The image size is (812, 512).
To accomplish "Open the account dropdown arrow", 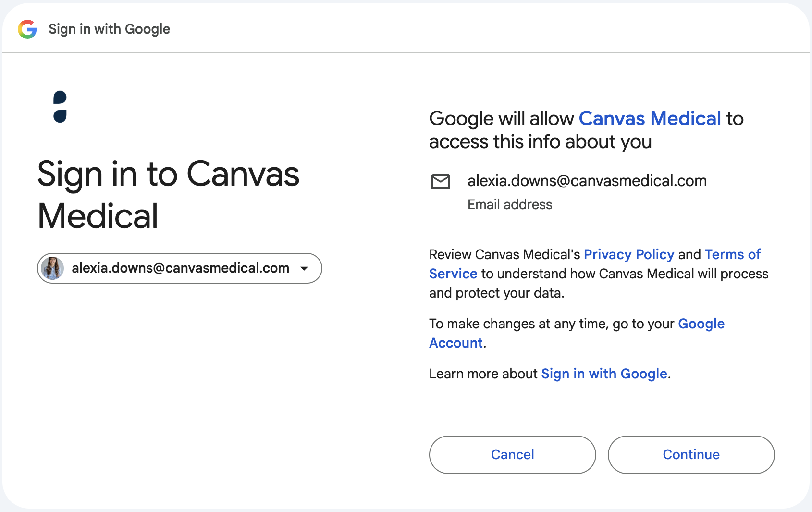I will click(x=304, y=268).
